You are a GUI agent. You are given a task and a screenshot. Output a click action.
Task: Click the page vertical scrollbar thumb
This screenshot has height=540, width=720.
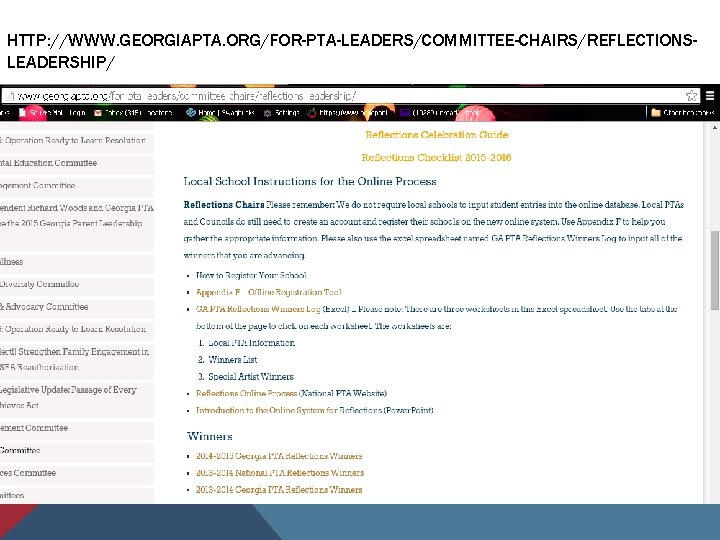pyautogui.click(x=714, y=270)
